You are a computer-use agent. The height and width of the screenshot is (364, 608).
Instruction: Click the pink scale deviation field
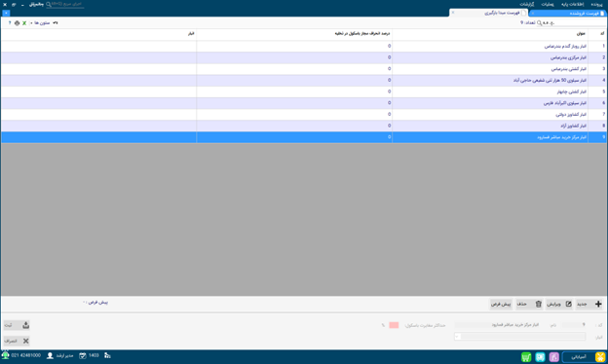coord(394,325)
